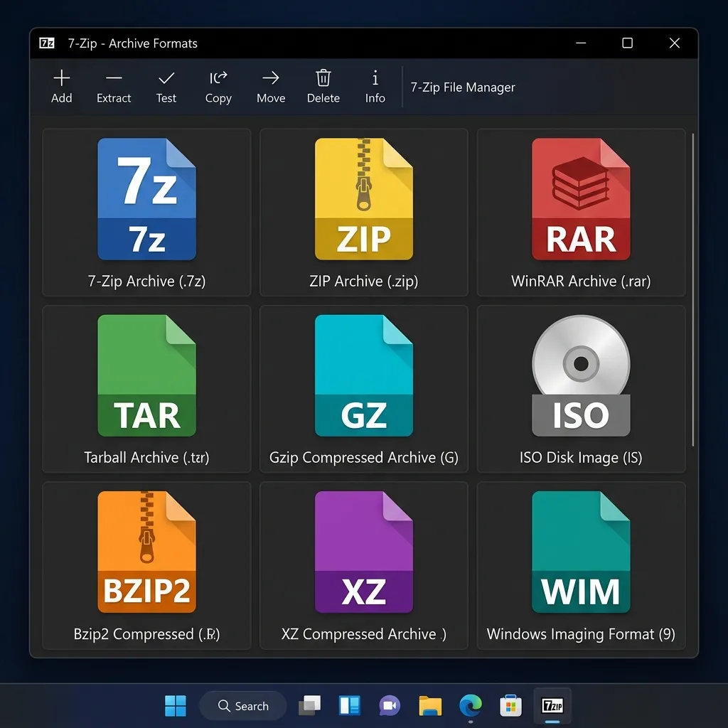Run Test from the toolbar
728x728 pixels.
tap(166, 87)
